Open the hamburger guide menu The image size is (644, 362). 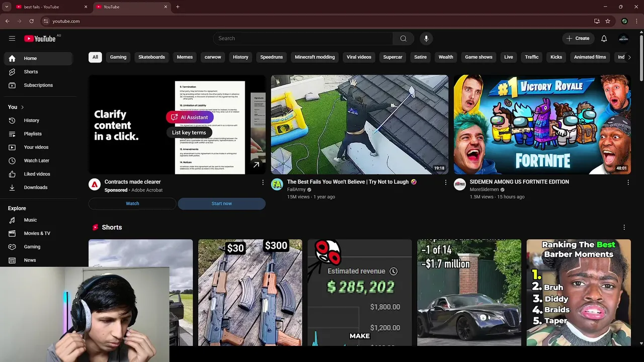[12, 38]
